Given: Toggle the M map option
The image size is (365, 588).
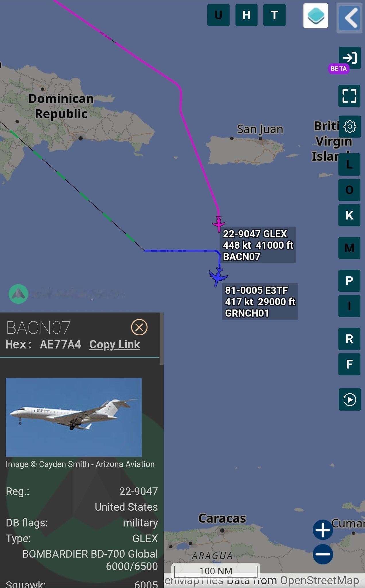Looking at the screenshot, I should [349, 248].
